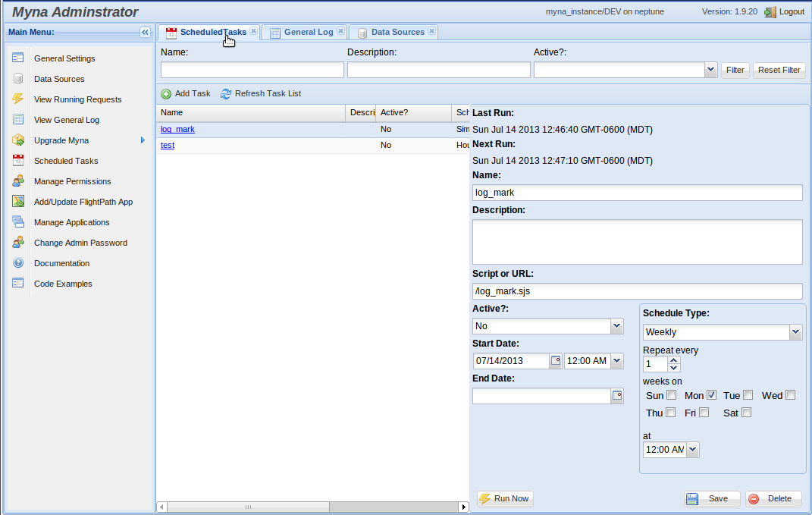The width and height of the screenshot is (812, 515).
Task: Click the Save disk icon
Action: click(x=691, y=498)
